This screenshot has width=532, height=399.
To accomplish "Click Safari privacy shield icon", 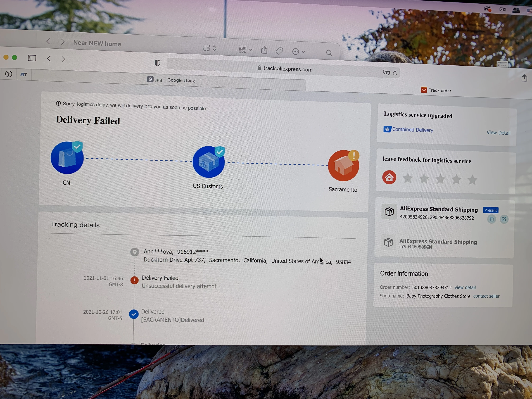I will click(157, 63).
